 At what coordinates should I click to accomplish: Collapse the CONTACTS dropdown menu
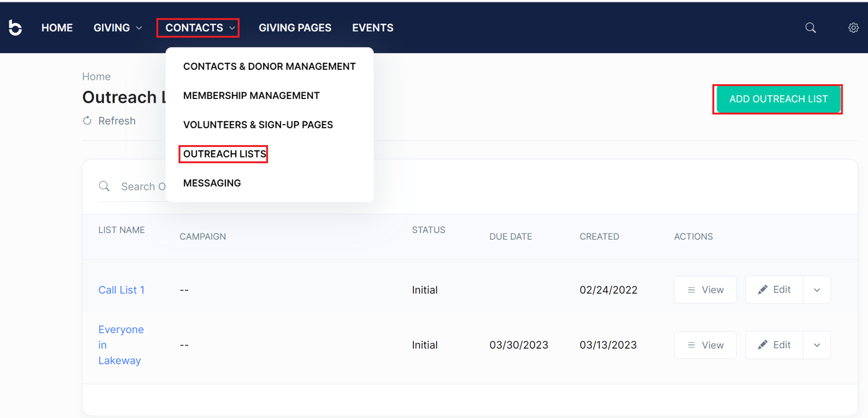(x=198, y=27)
